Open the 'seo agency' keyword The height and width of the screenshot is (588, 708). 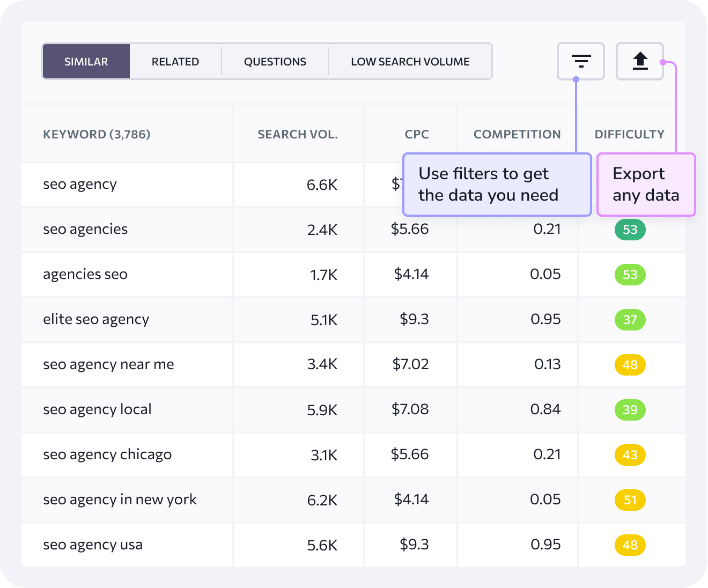coord(80,184)
